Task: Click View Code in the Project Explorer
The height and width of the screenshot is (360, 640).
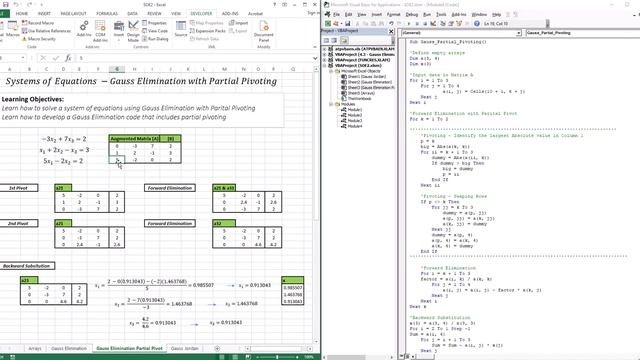Action: [x=327, y=40]
